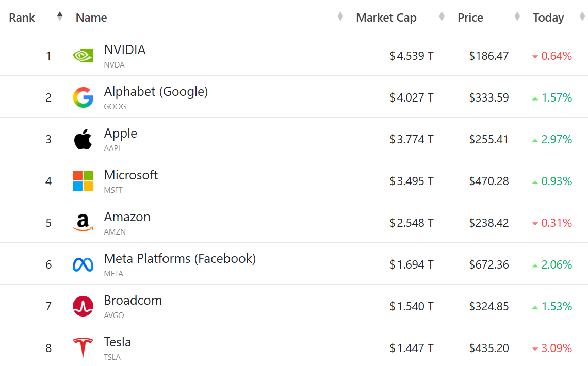Click the Amazon logo icon
This screenshot has height=366, width=588.
[83, 223]
